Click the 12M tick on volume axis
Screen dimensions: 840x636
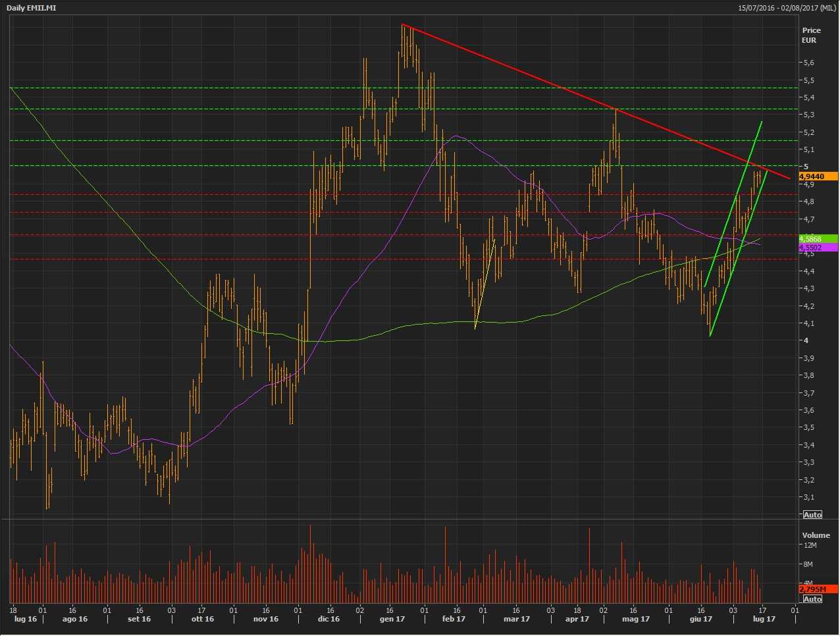coord(810,545)
